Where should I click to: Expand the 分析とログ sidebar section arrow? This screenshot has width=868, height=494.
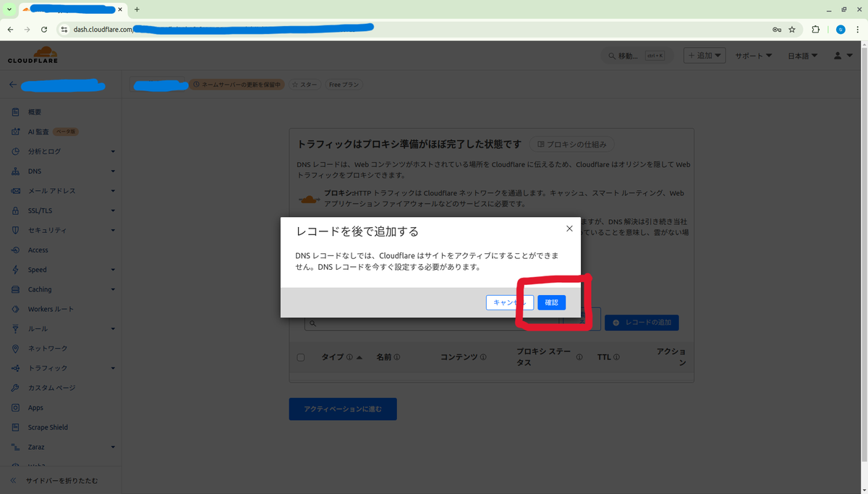[113, 152]
